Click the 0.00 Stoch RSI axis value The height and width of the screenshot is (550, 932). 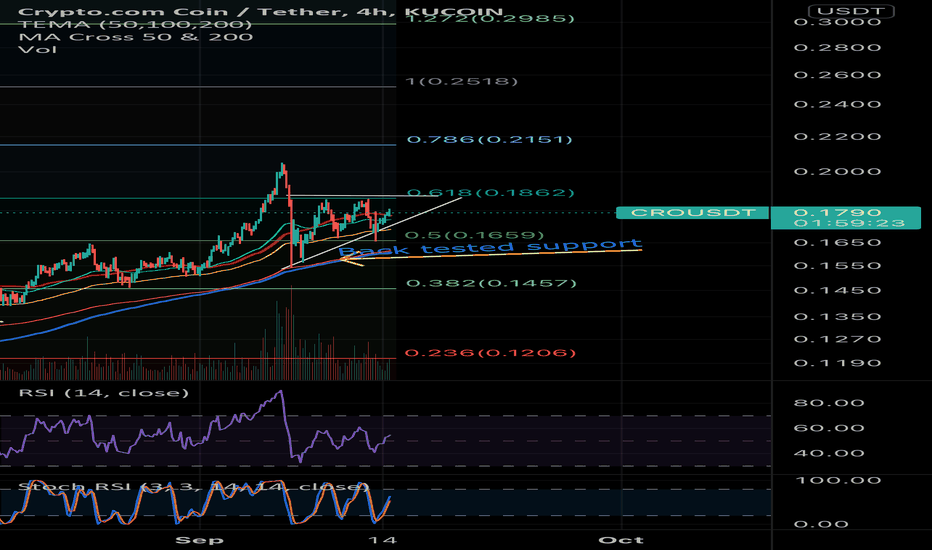point(821,524)
